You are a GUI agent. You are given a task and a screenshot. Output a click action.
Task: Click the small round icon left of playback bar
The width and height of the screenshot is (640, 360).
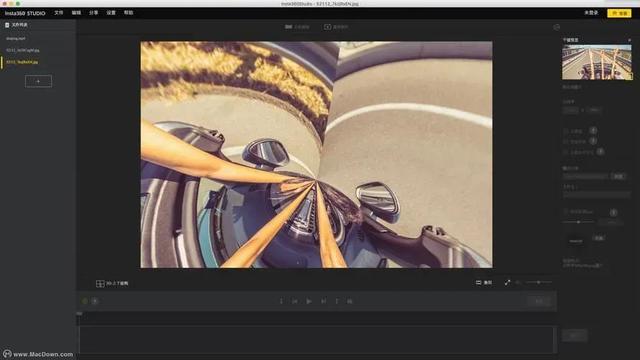85,301
